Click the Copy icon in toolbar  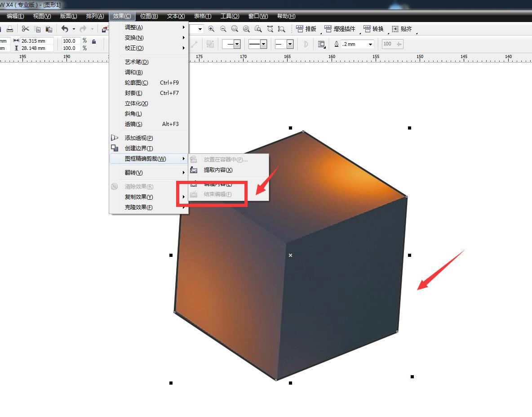[x=38, y=29]
